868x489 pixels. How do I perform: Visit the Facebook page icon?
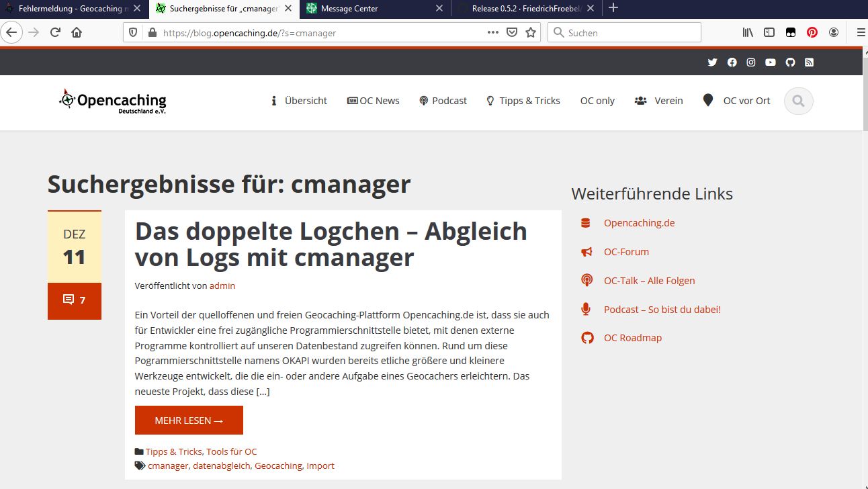tap(732, 62)
